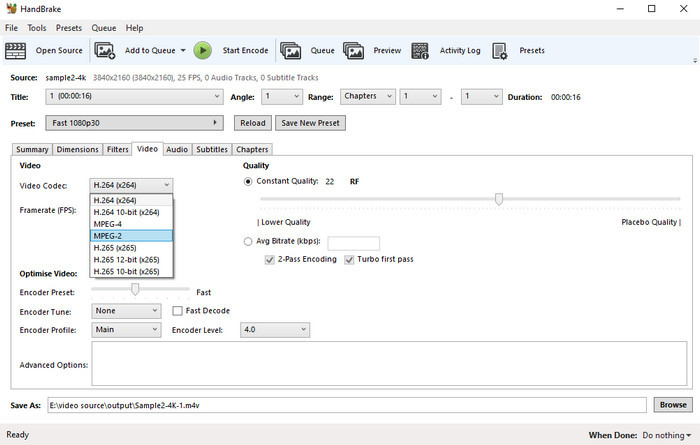The image size is (700, 445).
Task: Open the start chapter dropdown
Action: coord(421,96)
